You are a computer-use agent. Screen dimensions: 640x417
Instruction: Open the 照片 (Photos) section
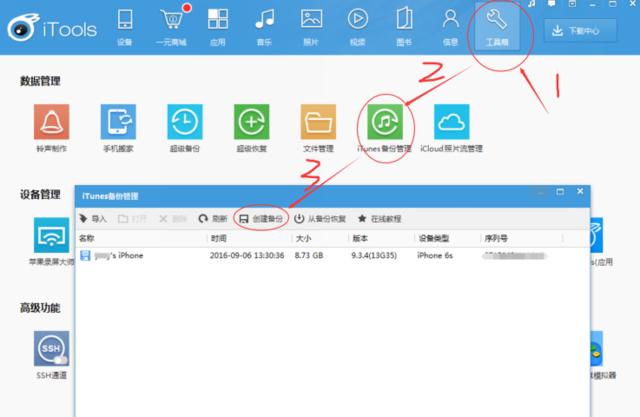(311, 27)
